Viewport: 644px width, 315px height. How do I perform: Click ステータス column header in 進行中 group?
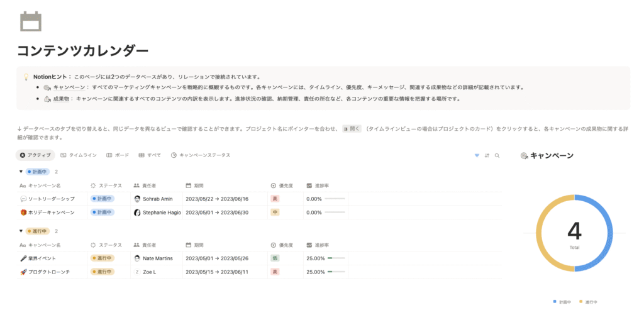tap(106, 245)
